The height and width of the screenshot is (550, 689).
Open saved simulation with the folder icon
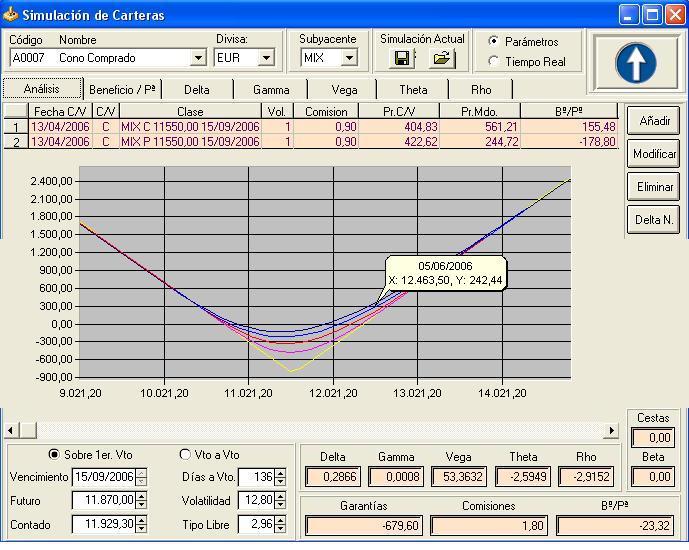tap(441, 58)
